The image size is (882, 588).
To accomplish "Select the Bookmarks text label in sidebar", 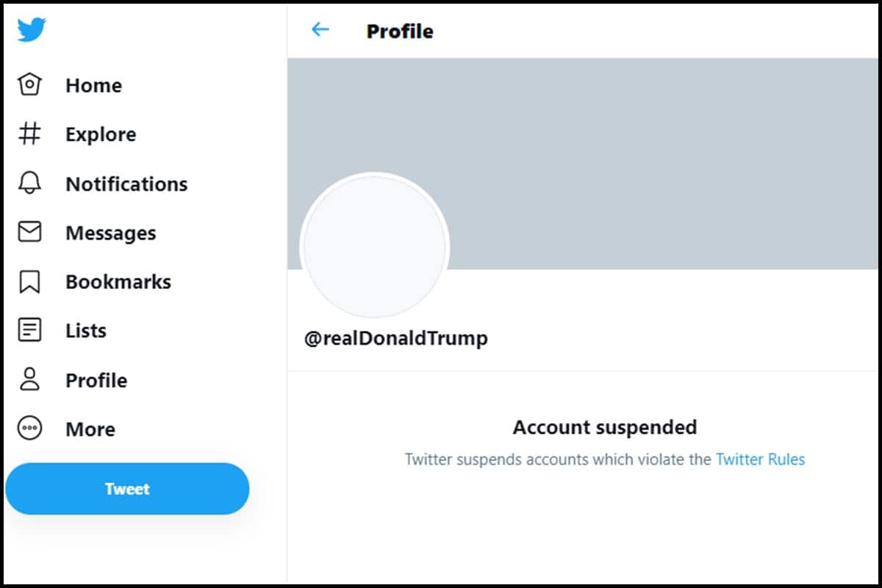I will pos(118,282).
